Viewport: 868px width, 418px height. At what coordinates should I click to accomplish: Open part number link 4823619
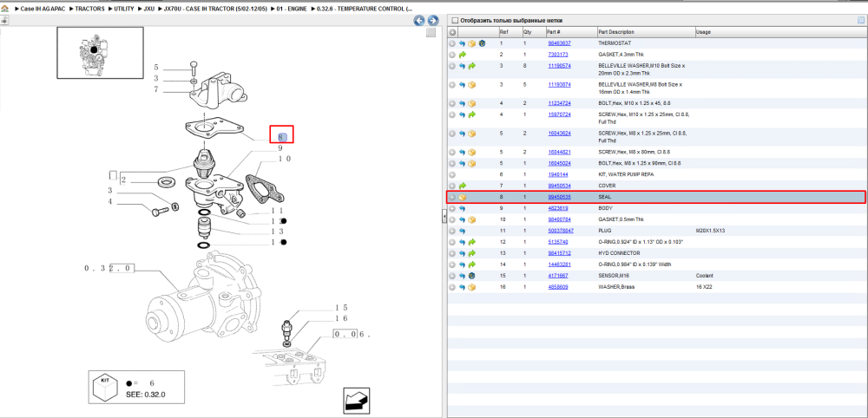pyautogui.click(x=557, y=208)
